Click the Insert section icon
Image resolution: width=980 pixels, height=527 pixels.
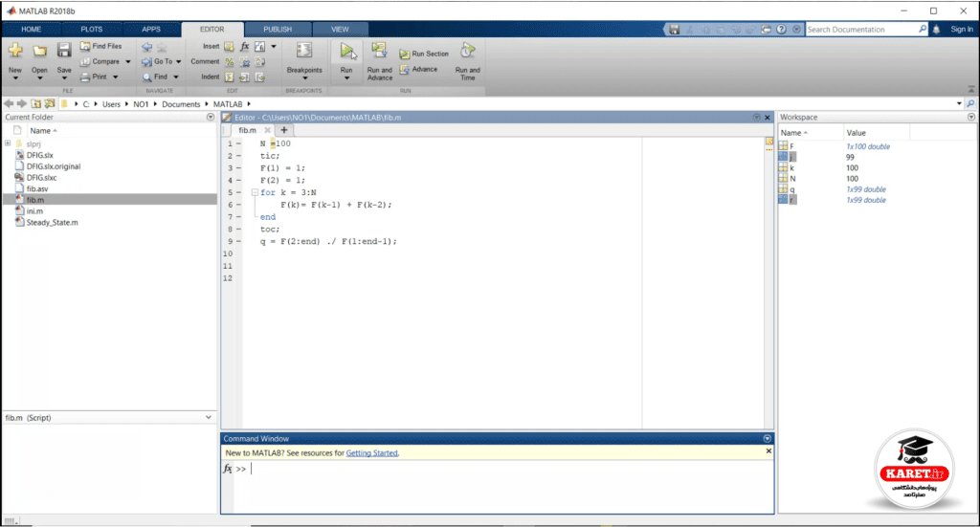[x=230, y=47]
